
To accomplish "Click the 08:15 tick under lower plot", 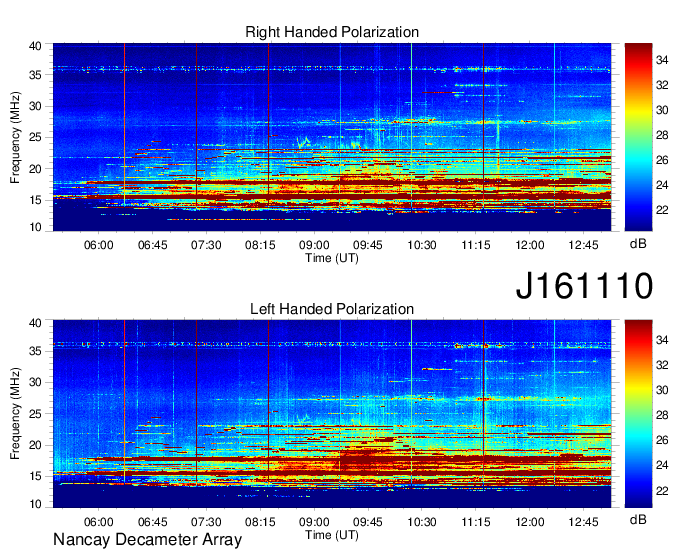I will tap(260, 522).
